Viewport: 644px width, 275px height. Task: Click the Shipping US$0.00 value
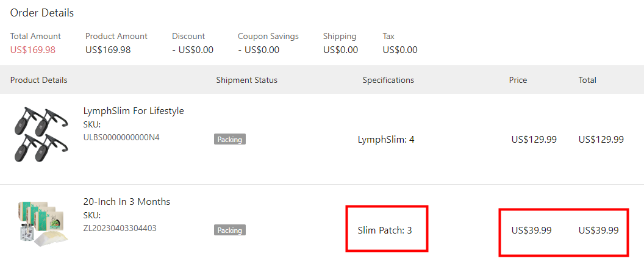coord(340,50)
